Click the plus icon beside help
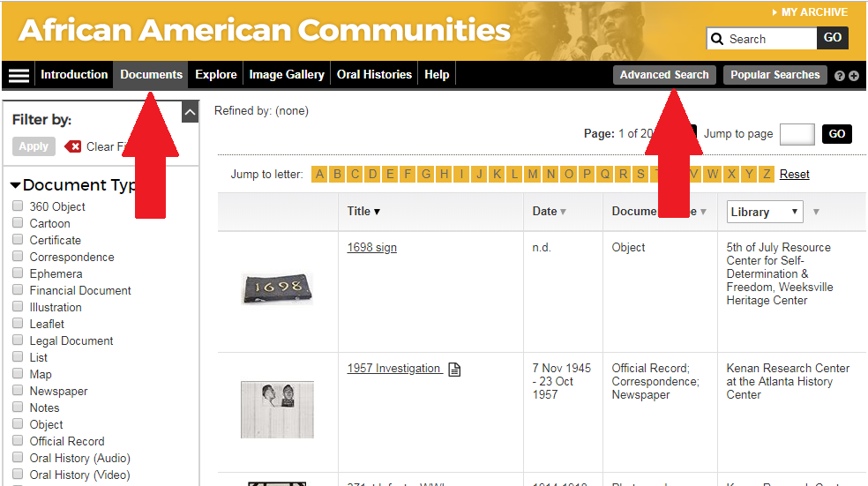 coord(854,76)
